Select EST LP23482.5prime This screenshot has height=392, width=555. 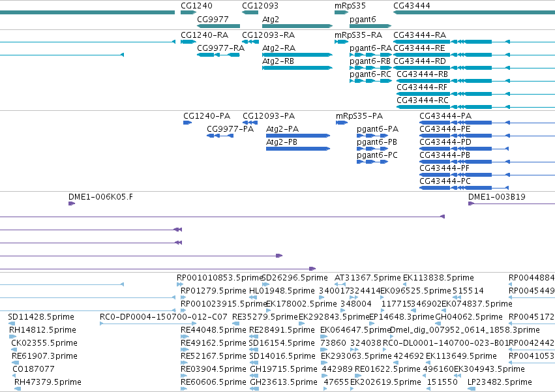(500, 382)
